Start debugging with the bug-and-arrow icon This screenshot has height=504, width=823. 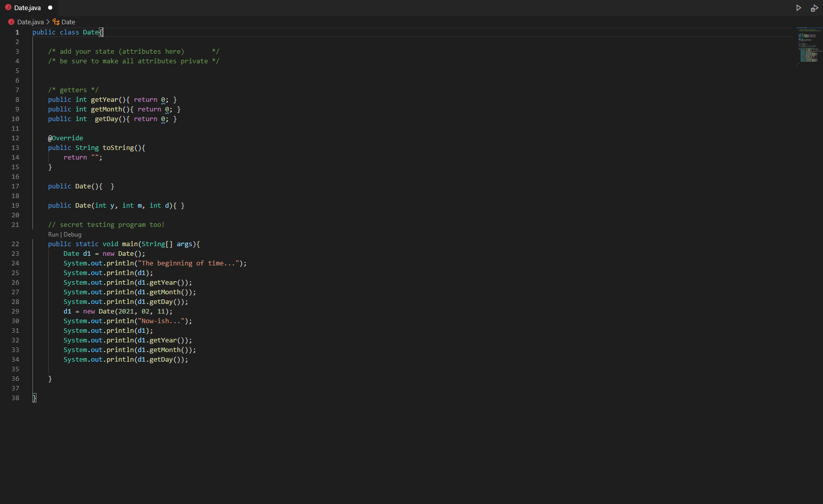[814, 8]
